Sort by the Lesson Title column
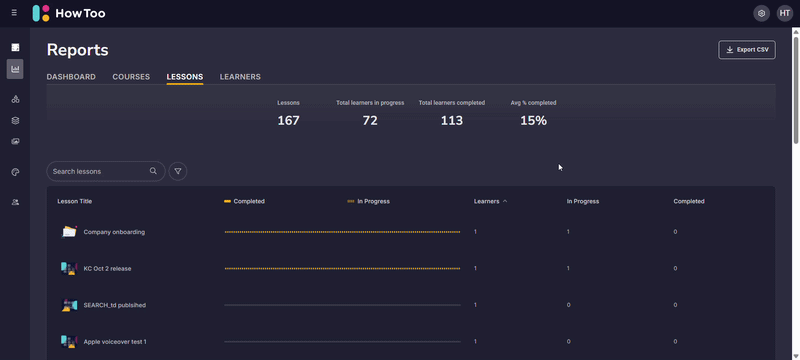Viewport: 800px width, 360px height. point(74,201)
